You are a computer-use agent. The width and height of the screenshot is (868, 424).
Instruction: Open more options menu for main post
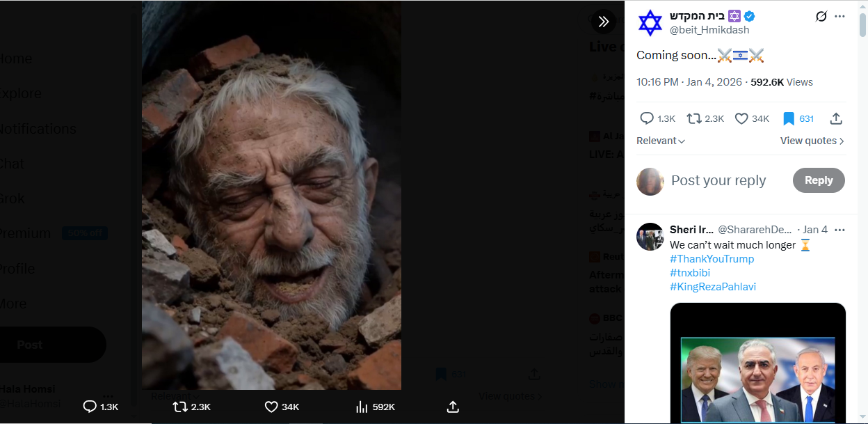840,17
